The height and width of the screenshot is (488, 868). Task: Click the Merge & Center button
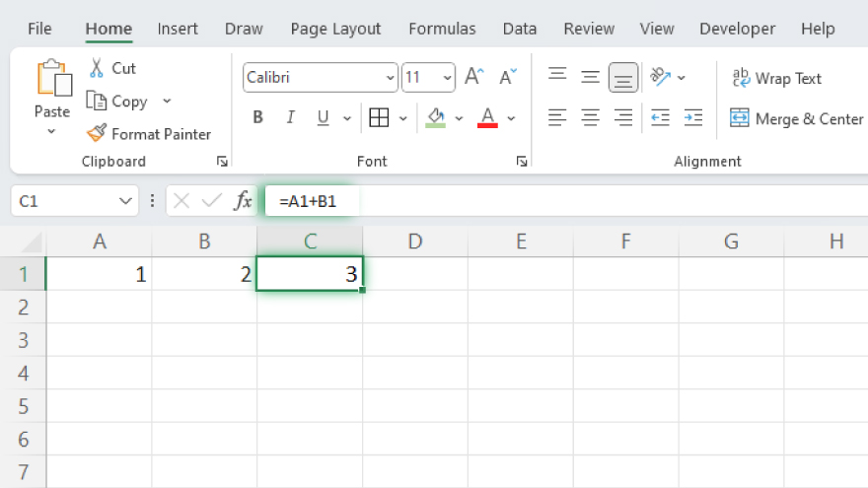pyautogui.click(x=796, y=118)
